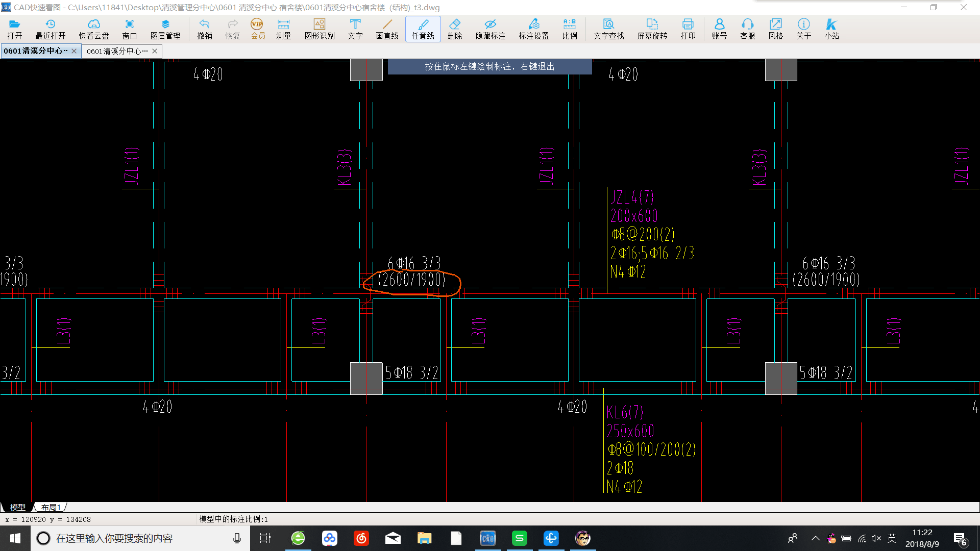Close the first drawing tab

[74, 51]
